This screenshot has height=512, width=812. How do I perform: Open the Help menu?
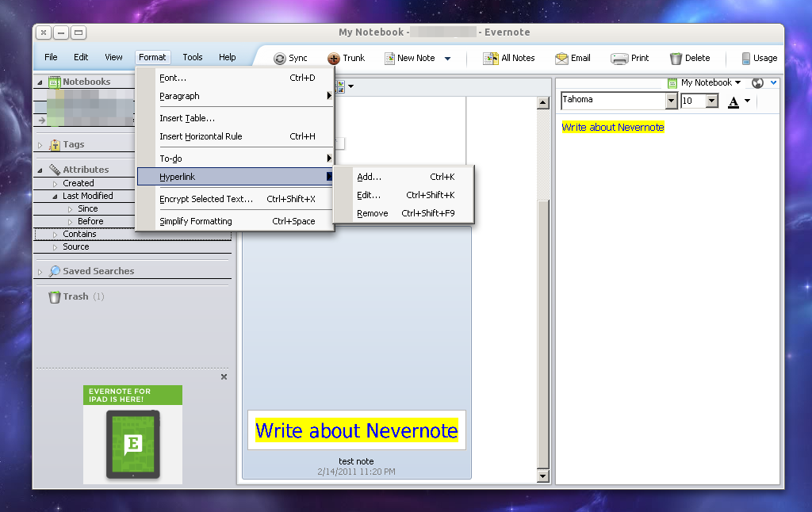[228, 57]
